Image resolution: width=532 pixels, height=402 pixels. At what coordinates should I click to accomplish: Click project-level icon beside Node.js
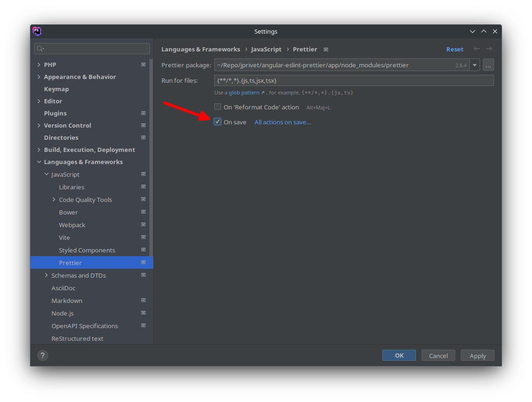[x=144, y=313]
